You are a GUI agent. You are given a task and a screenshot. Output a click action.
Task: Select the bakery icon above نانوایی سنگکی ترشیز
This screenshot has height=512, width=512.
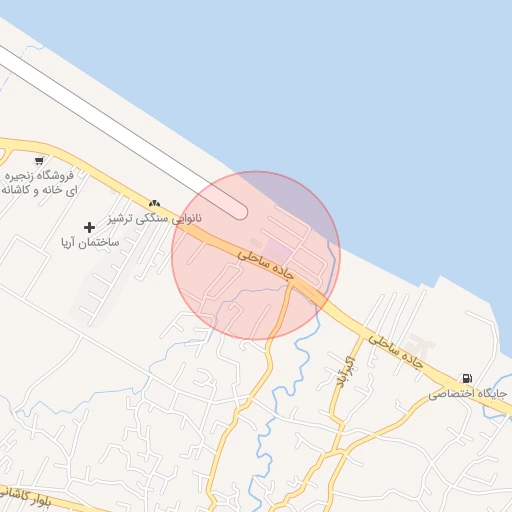pyautogui.click(x=154, y=203)
